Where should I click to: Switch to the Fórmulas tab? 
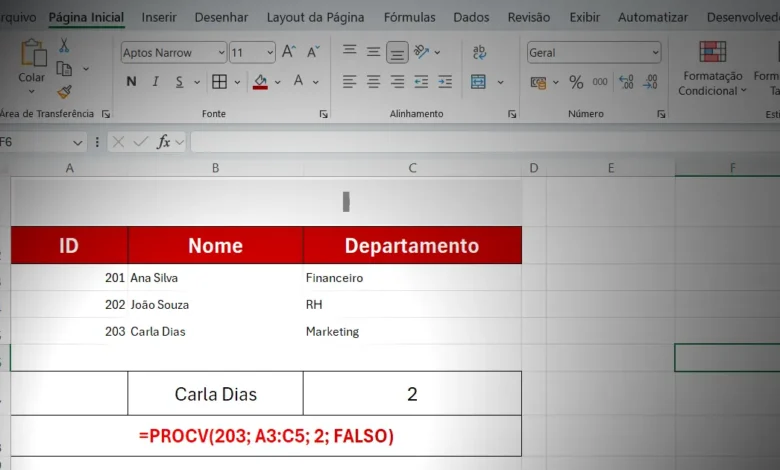pos(409,17)
